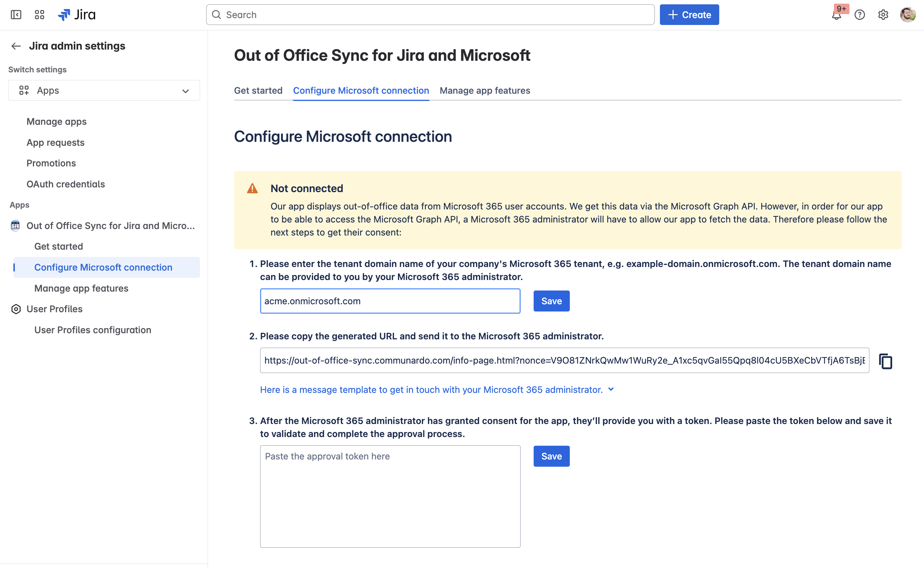Viewport: 924px width, 568px height.
Task: Save the tenant domain name
Action: click(551, 301)
